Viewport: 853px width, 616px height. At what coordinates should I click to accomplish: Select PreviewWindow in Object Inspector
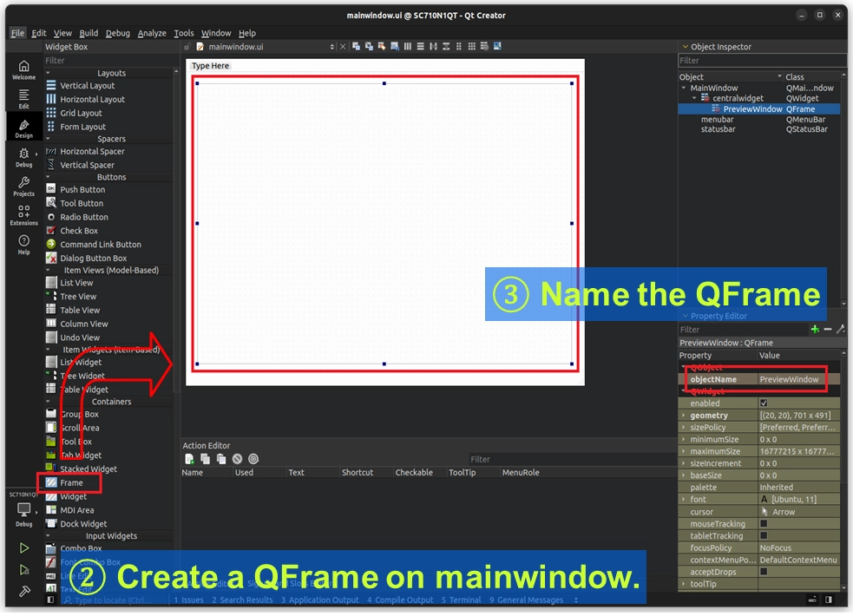(752, 109)
